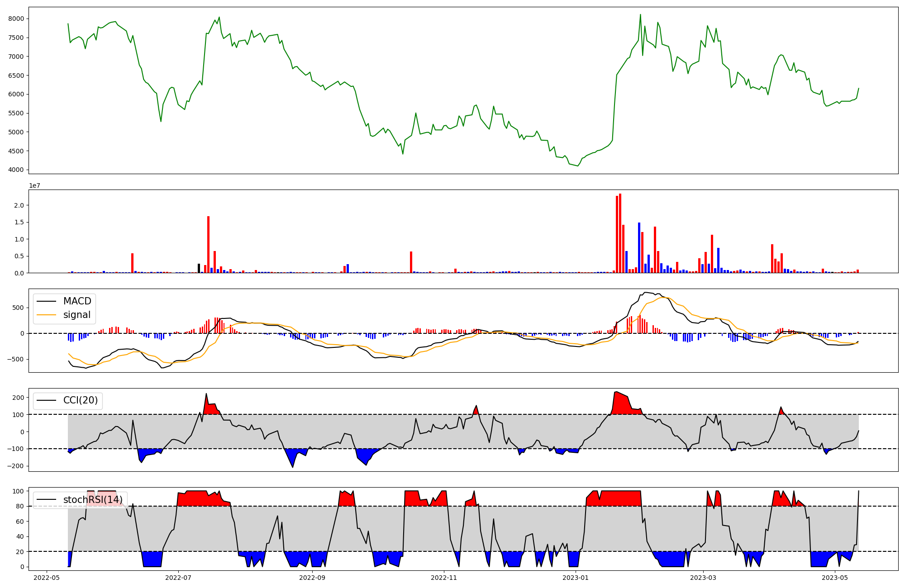Click the 80 stochRSI axis tick label
The width and height of the screenshot is (905, 588).
pyautogui.click(x=19, y=506)
